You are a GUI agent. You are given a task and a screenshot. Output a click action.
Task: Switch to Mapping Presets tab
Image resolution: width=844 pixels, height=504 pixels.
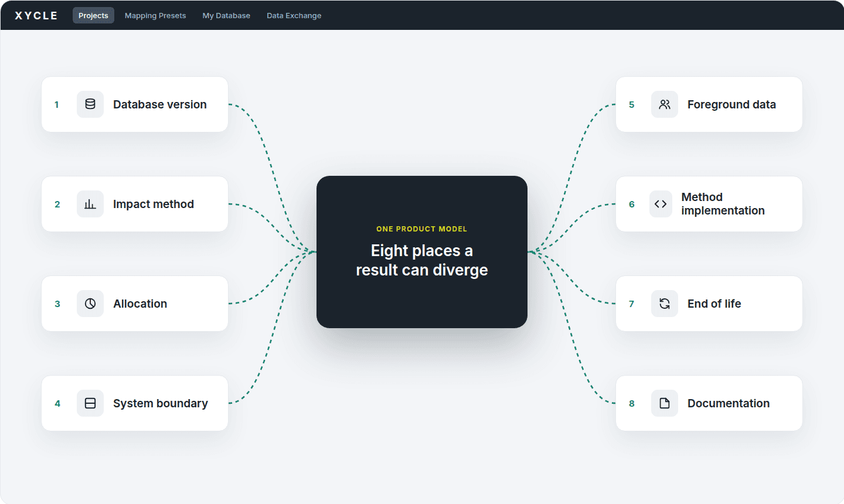click(155, 16)
